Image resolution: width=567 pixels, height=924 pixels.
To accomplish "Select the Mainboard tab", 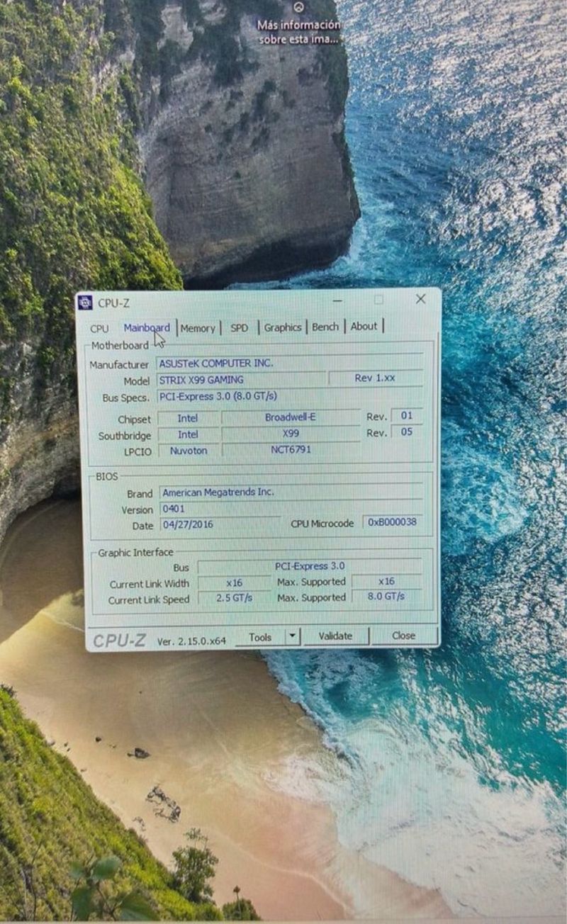I will point(147,328).
